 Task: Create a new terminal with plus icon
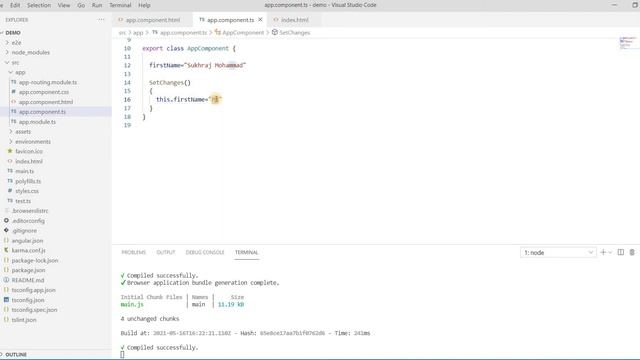(x=603, y=253)
